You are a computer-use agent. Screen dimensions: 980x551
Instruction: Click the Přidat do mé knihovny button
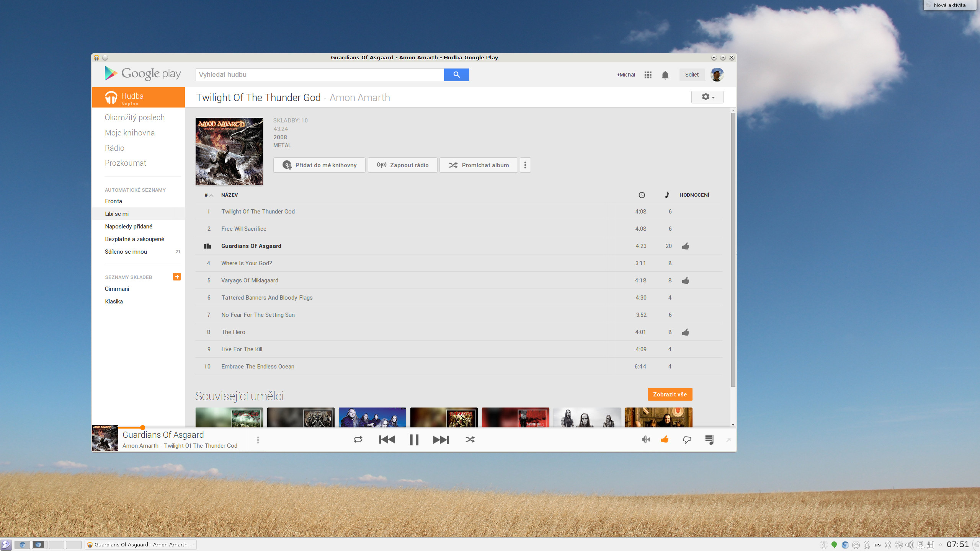(319, 165)
